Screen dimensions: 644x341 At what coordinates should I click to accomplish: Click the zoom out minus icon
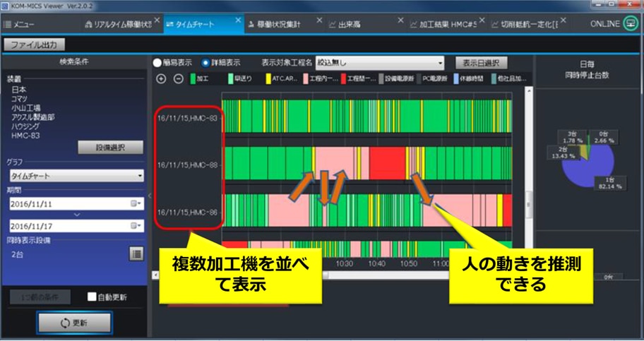tap(178, 78)
